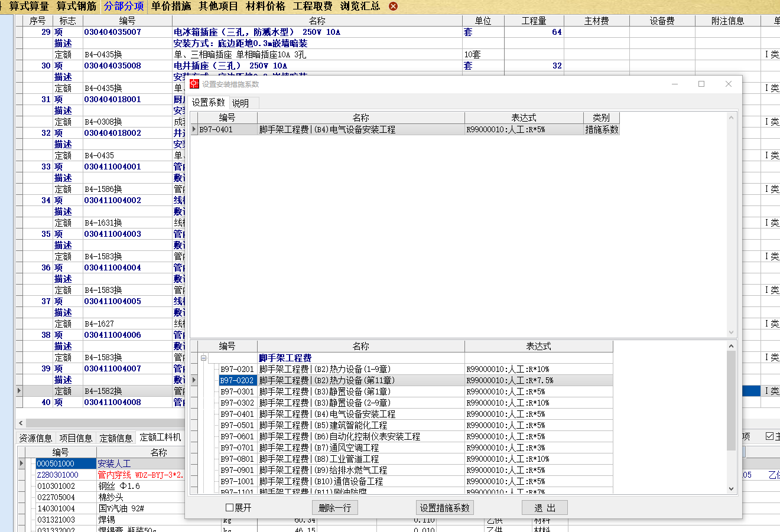Image resolution: width=780 pixels, height=532 pixels.
Task: Switch to the 工程取费 tab
Action: [313, 6]
